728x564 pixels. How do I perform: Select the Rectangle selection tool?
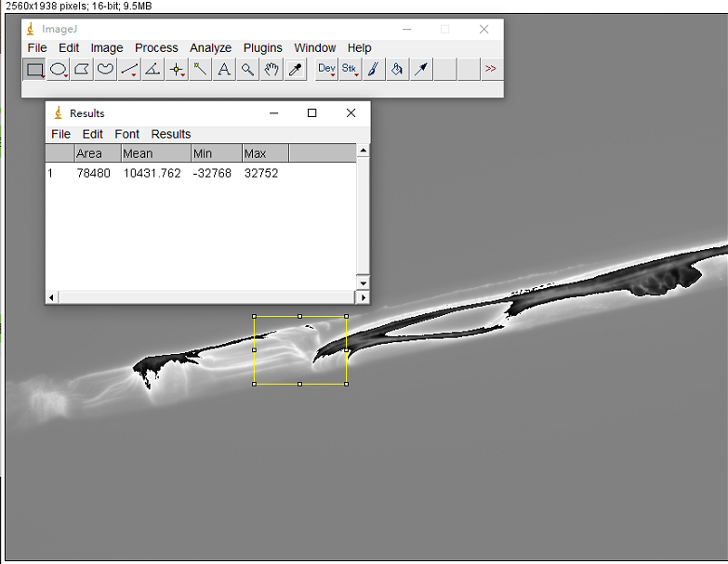(x=34, y=69)
